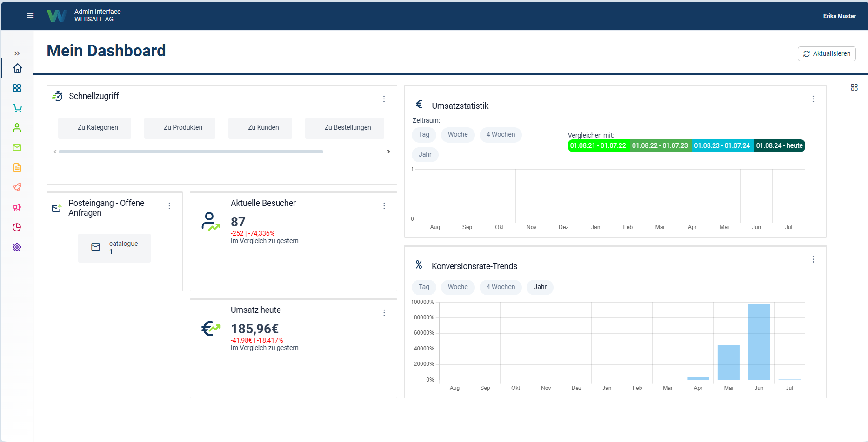Select the customers person icon in sidebar
This screenshot has width=868, height=442.
coord(17,127)
